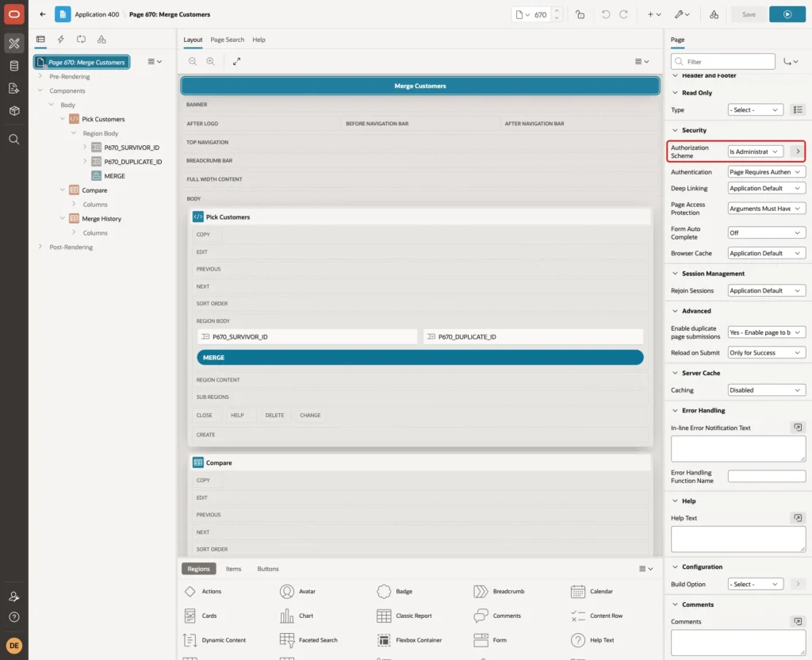Open the Gallery cube sidebar icon
This screenshot has width=812, height=660.
(x=14, y=110)
